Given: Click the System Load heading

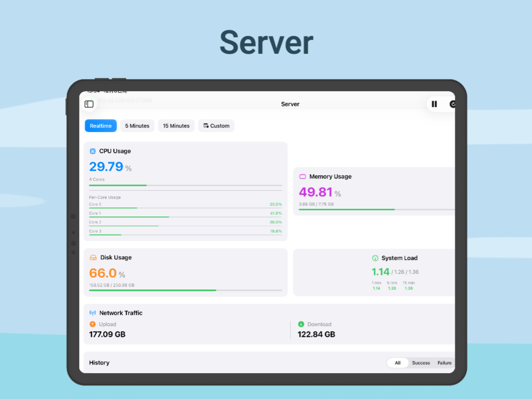Looking at the screenshot, I should [x=399, y=258].
